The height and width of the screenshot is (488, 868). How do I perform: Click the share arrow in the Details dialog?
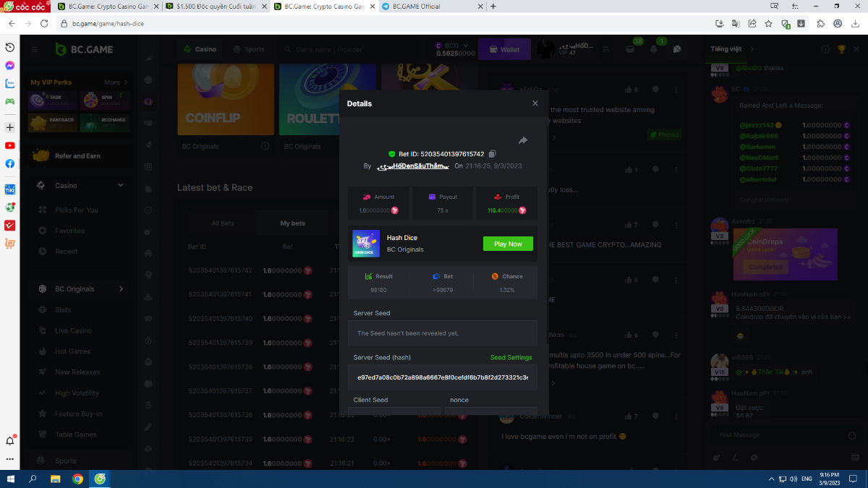pos(523,140)
